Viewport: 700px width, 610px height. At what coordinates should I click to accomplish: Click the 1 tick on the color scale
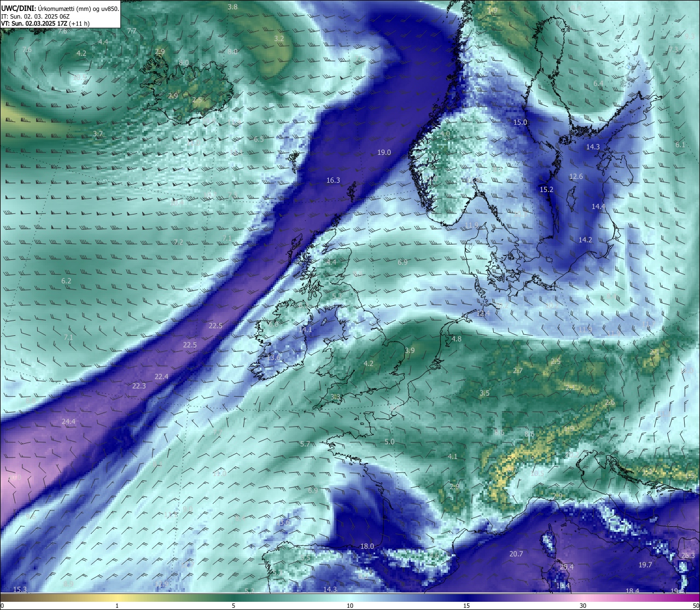[x=117, y=606]
